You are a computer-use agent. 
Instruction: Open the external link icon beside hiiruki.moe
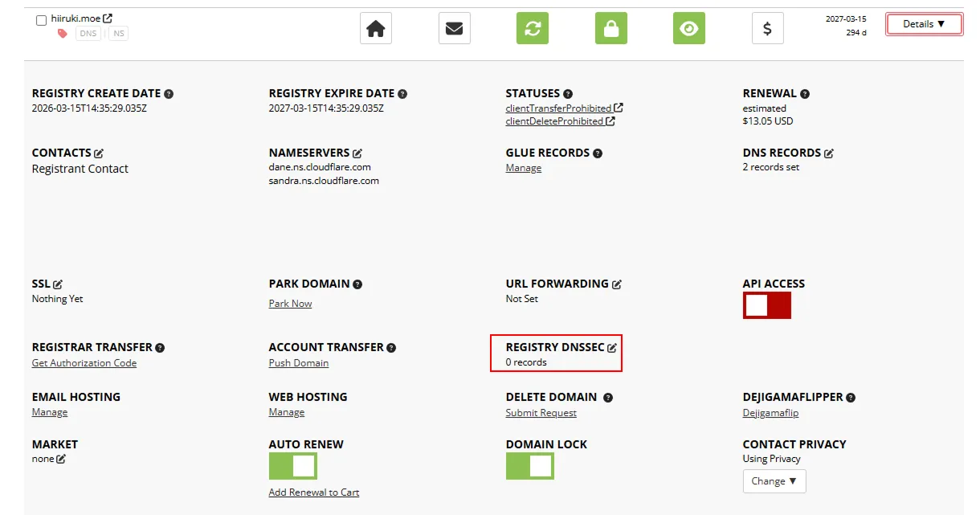[x=108, y=18]
